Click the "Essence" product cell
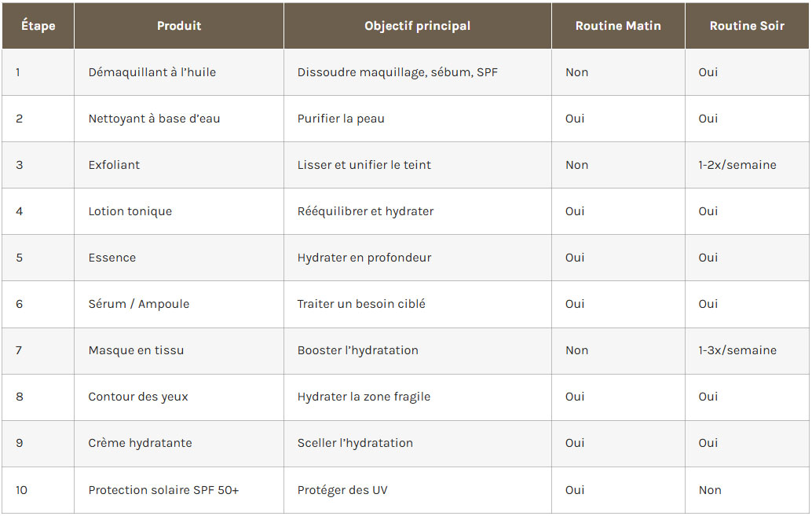The height and width of the screenshot is (516, 812). tap(112, 258)
